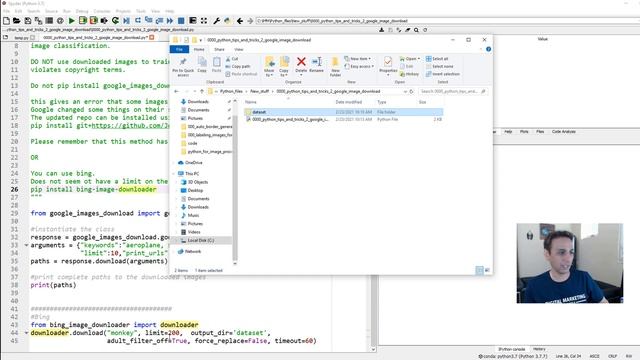
Task: Click the Re-run last script icon
Action: (x=116, y=20)
